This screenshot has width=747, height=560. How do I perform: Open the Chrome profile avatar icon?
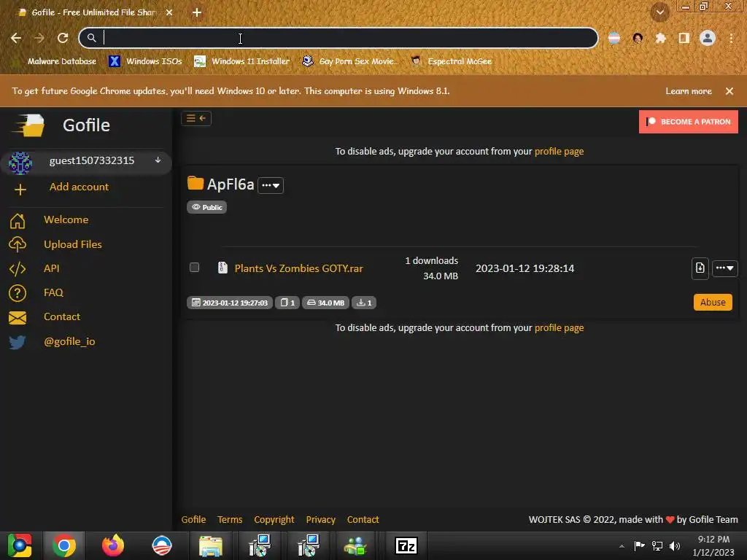click(x=708, y=38)
